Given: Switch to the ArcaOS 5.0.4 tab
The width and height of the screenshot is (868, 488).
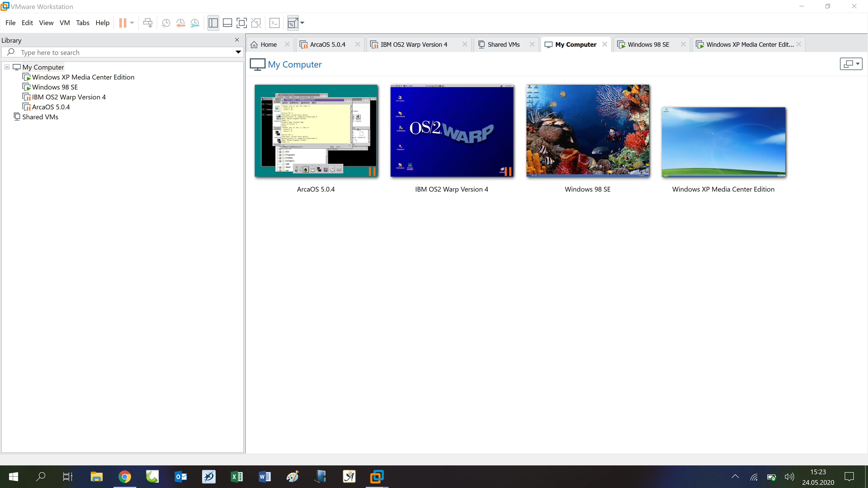Looking at the screenshot, I should [328, 45].
